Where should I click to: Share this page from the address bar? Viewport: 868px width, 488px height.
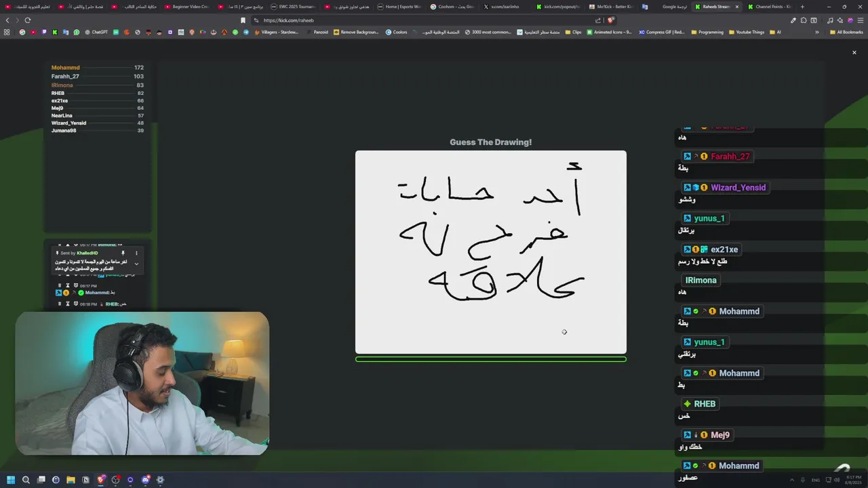pyautogui.click(x=599, y=20)
